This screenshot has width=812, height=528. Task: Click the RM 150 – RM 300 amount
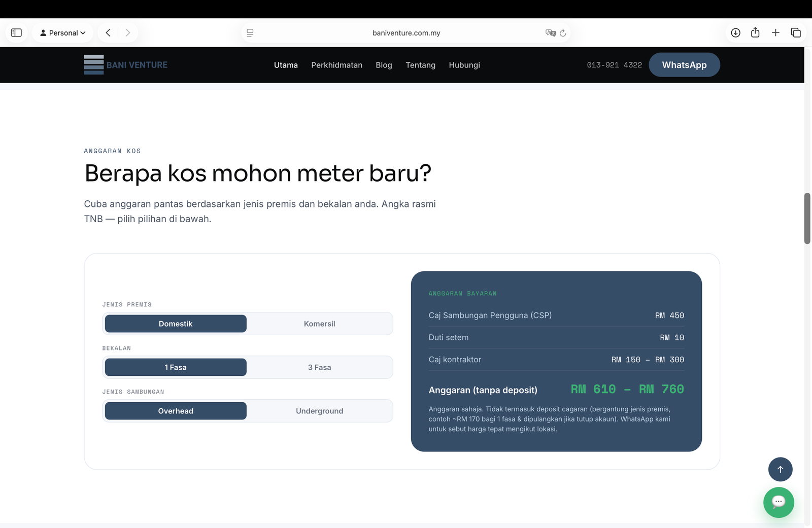point(648,360)
